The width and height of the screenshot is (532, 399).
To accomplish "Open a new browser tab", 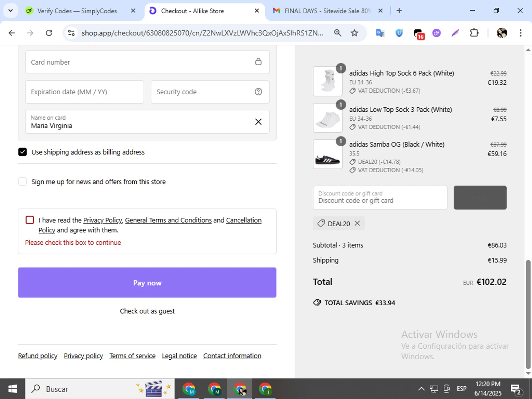I will click(399, 11).
